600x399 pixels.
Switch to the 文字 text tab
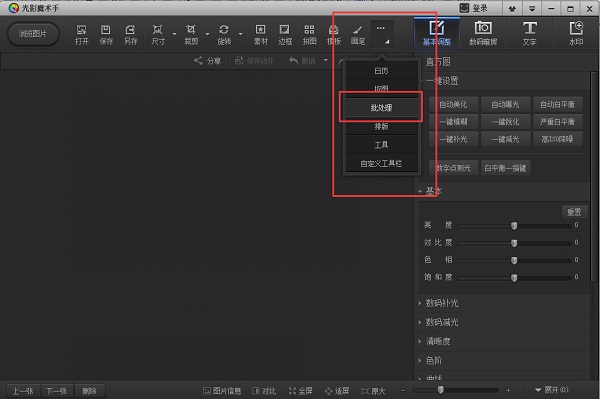tap(530, 33)
